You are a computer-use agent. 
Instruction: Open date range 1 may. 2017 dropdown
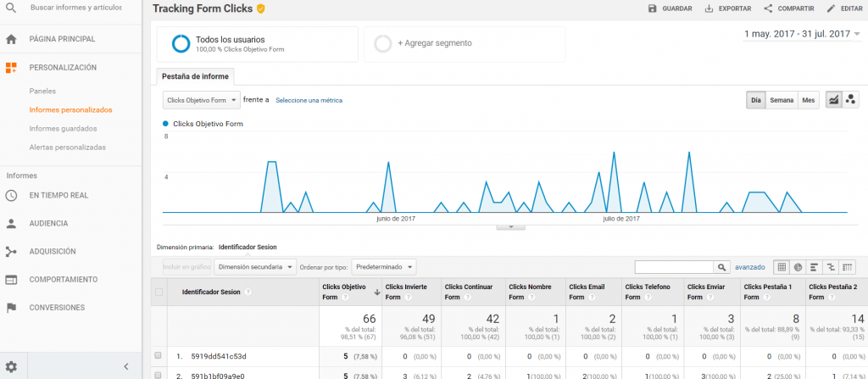[802, 34]
